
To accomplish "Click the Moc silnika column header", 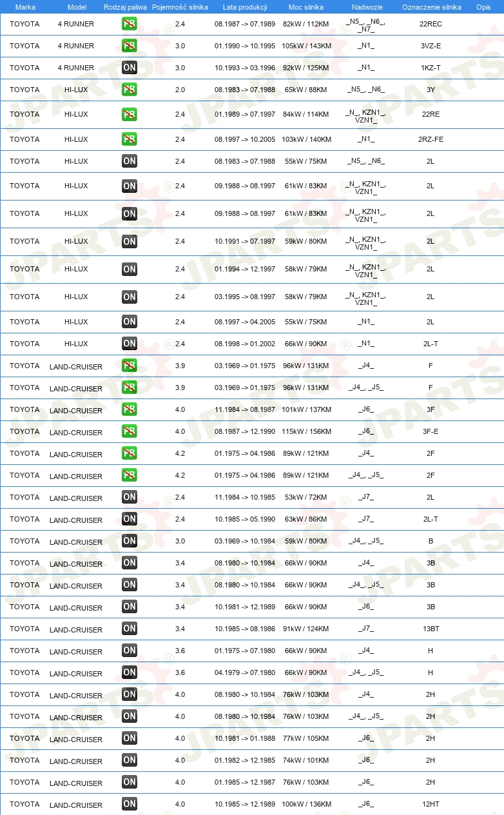I will [x=306, y=7].
